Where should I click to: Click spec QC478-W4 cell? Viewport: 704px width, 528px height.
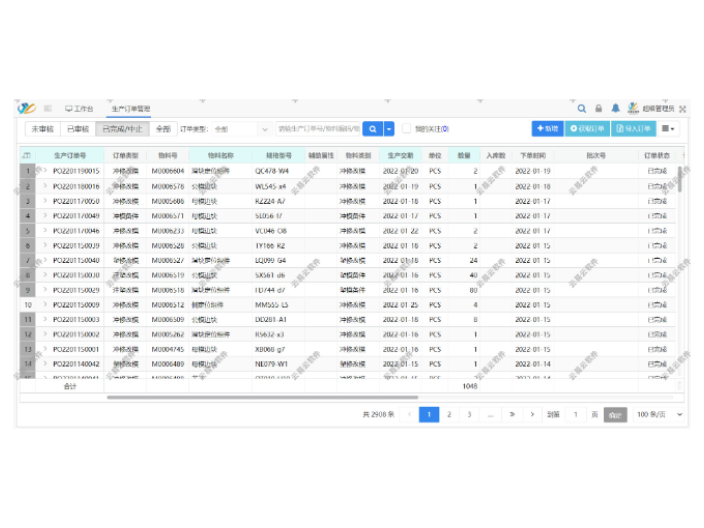(272, 171)
